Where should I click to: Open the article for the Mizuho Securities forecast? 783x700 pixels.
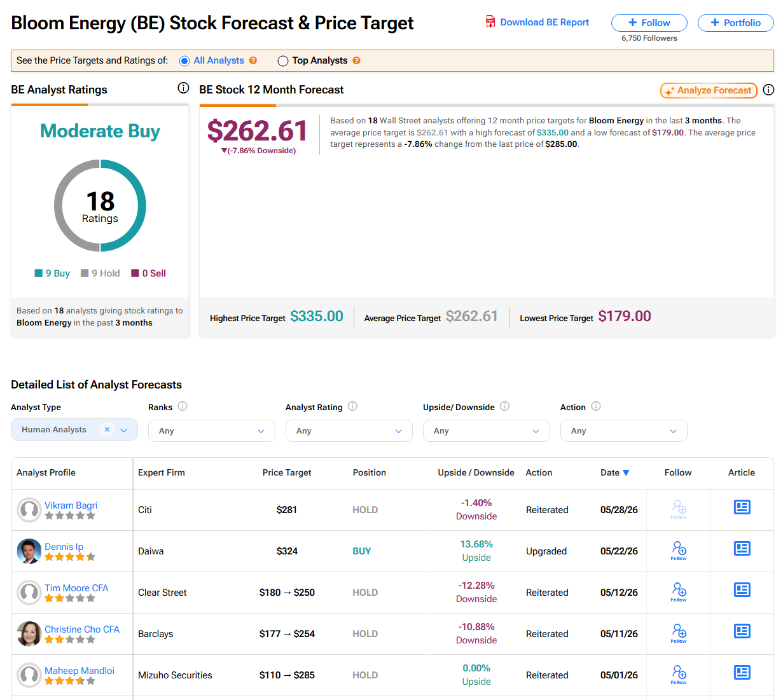tap(742, 672)
